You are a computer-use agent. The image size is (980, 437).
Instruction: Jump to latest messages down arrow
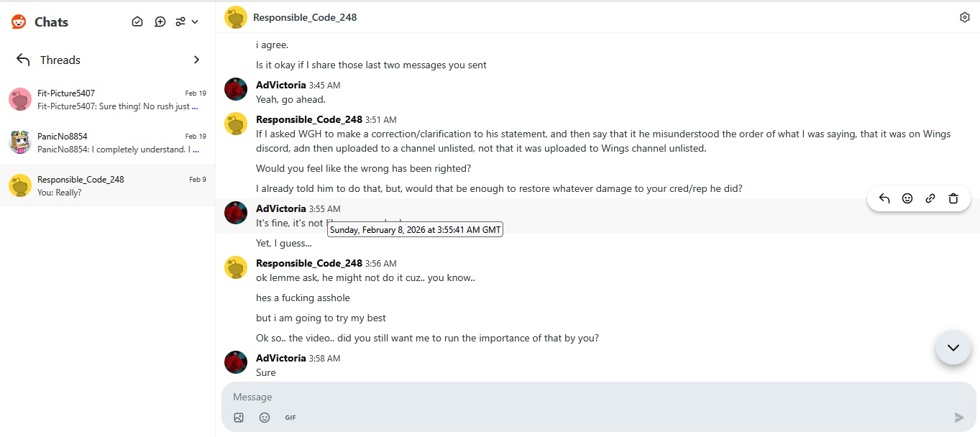[953, 348]
